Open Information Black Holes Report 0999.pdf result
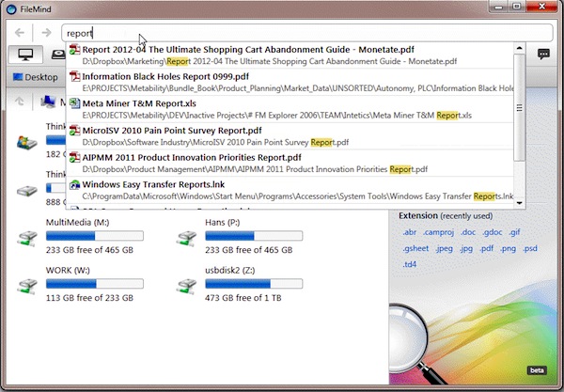This screenshot has height=392, width=564. click(290, 82)
